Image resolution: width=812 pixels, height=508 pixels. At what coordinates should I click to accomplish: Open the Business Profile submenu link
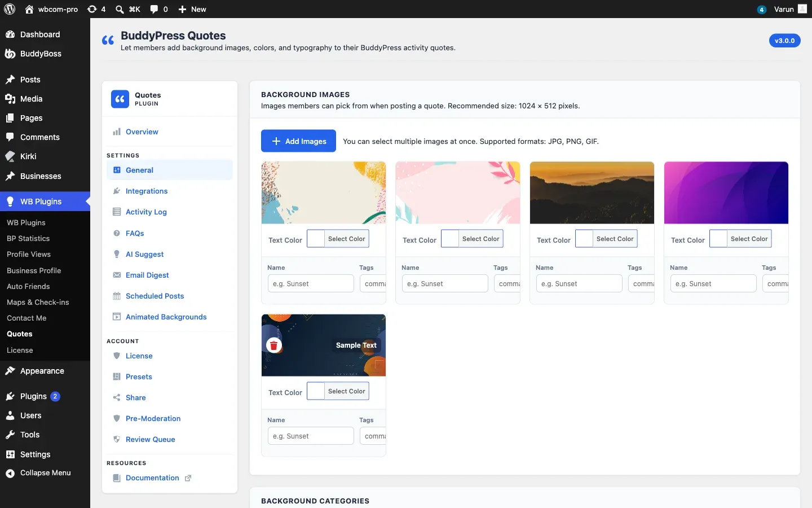pyautogui.click(x=34, y=271)
